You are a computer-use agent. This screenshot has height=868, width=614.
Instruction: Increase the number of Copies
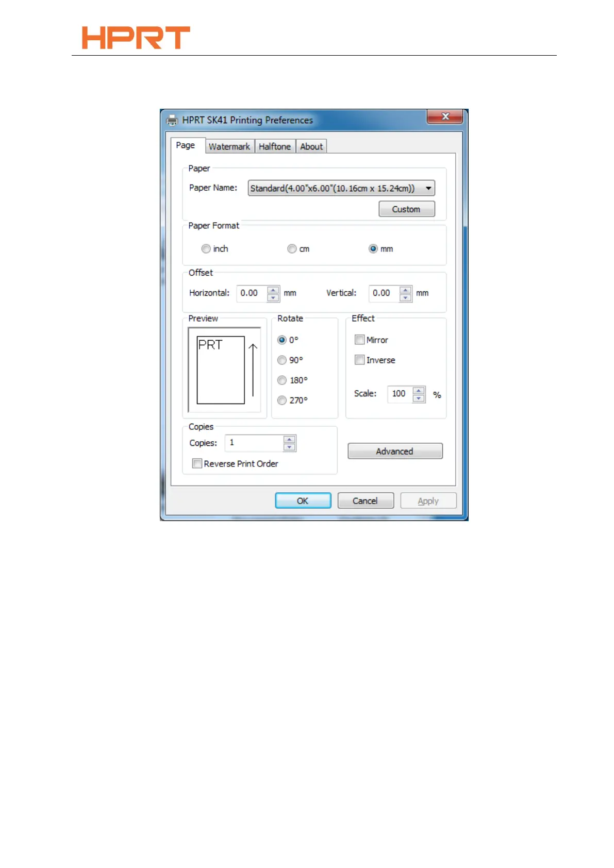point(290,440)
